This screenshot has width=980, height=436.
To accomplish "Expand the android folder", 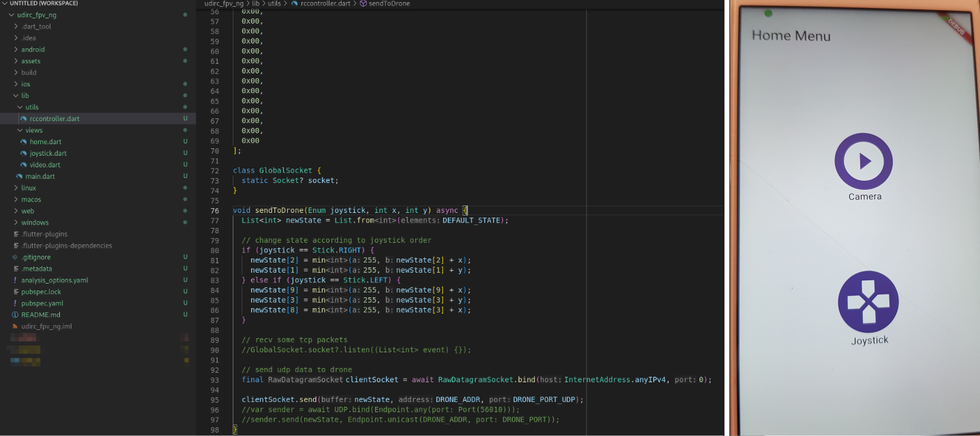I will 33,49.
